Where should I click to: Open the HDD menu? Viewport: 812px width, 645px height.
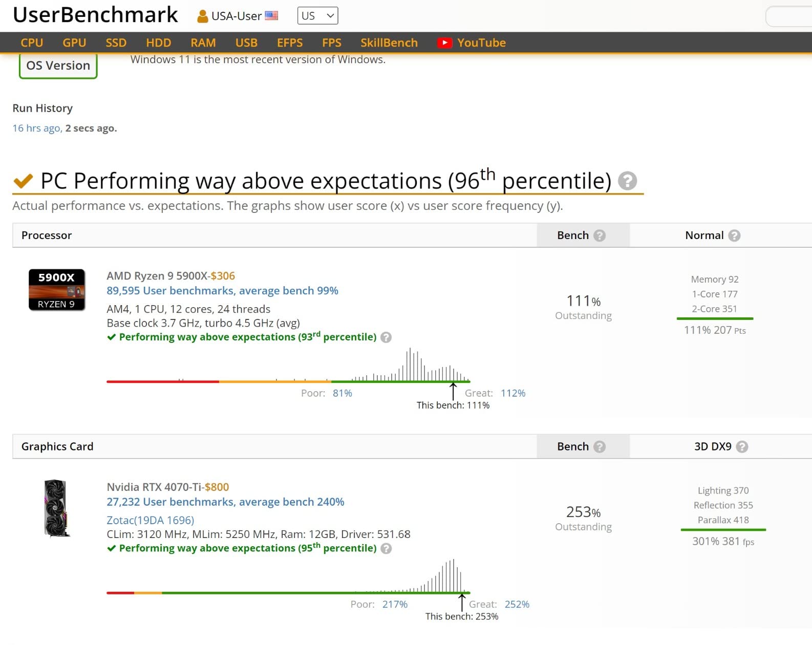click(159, 43)
